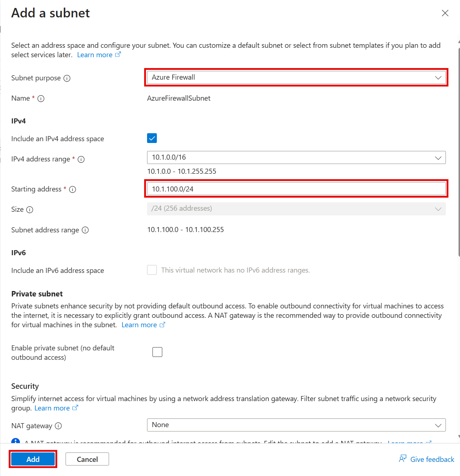Click the Give feedback icon
Image resolution: width=460 pixels, height=476 pixels.
tap(403, 459)
